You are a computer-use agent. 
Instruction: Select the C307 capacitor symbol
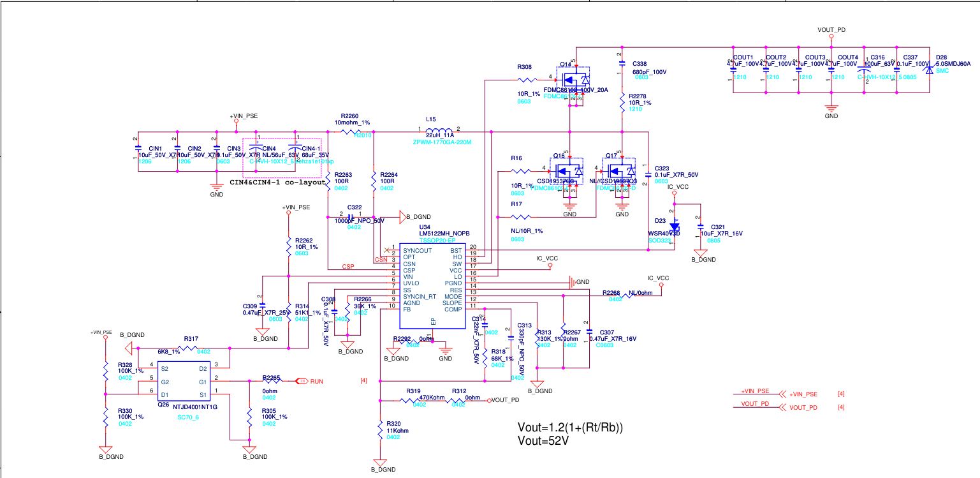589,331
